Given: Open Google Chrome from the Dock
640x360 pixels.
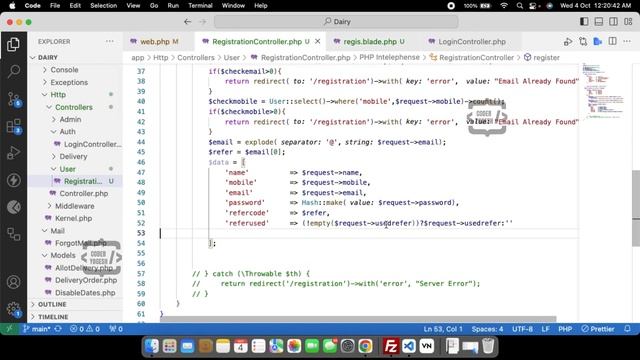Looking at the screenshot, I should (x=365, y=347).
